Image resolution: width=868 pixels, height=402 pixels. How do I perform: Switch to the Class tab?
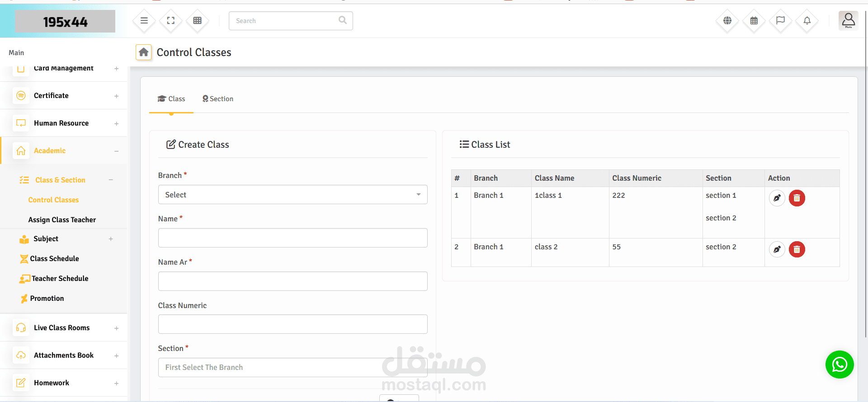[171, 99]
